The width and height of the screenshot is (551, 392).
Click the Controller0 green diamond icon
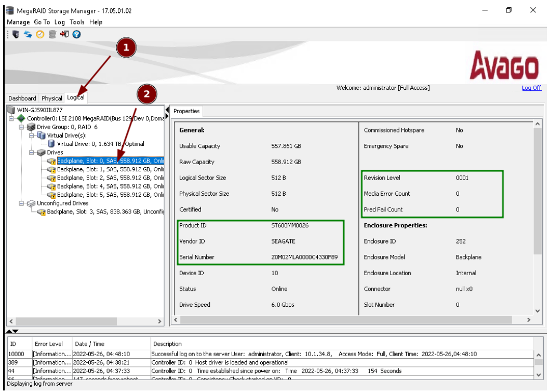22,118
